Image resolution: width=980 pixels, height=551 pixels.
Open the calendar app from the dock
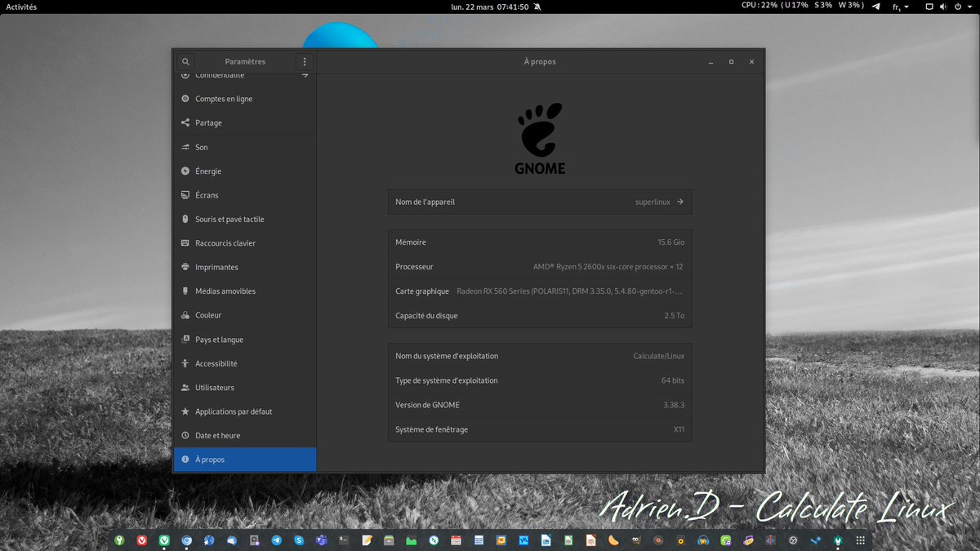point(456,540)
